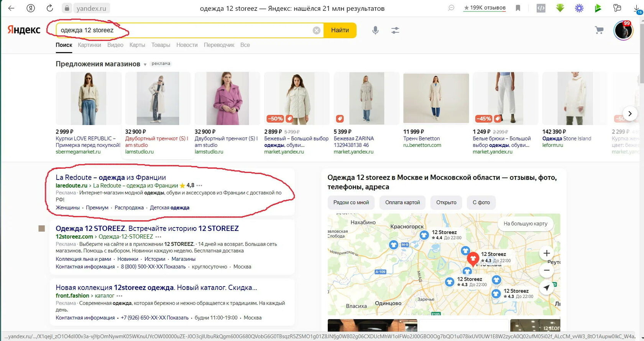This screenshot has height=341, width=644.
Task: Zoom in on the map
Action: [547, 253]
